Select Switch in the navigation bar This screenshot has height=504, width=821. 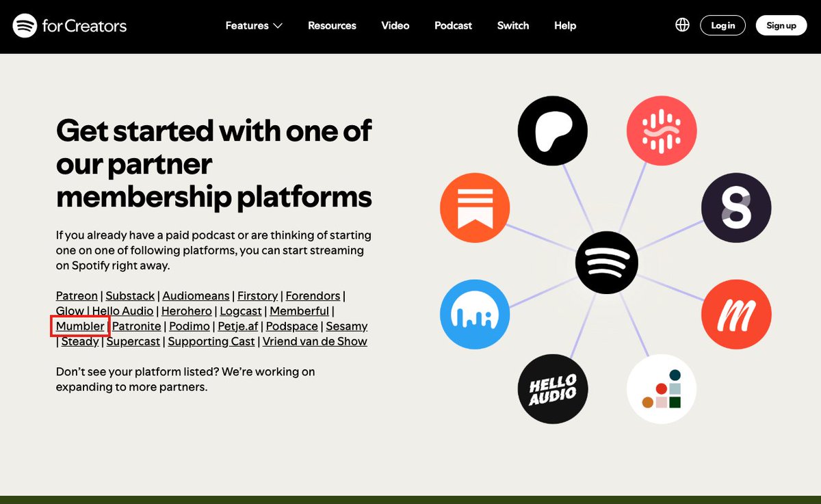513,25
